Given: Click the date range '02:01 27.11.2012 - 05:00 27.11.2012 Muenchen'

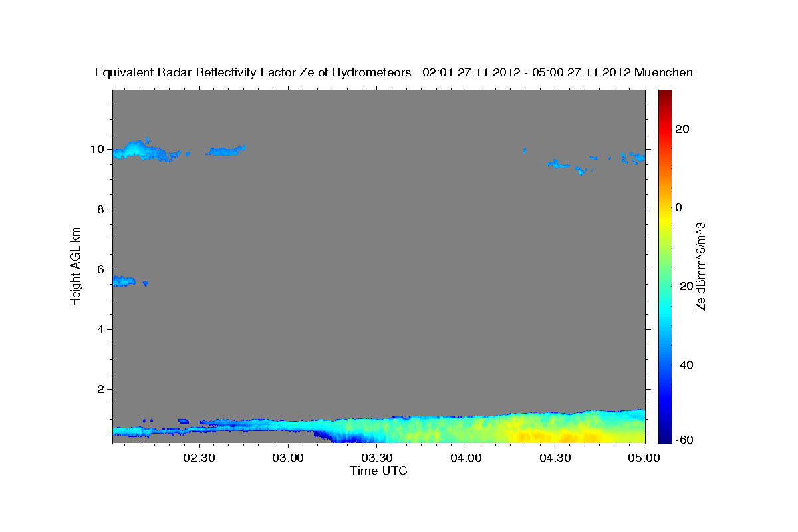Looking at the screenshot, I should click(x=558, y=72).
